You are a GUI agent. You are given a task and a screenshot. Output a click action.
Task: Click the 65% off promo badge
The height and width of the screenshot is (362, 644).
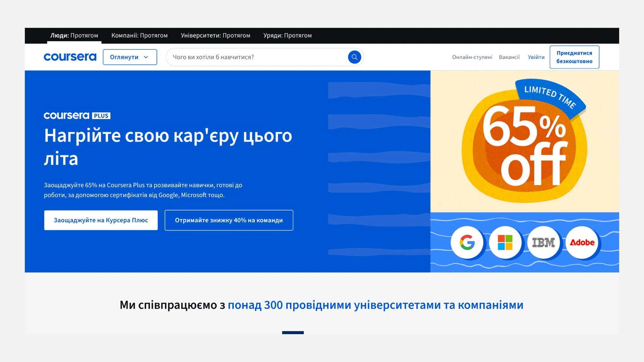[524, 141]
